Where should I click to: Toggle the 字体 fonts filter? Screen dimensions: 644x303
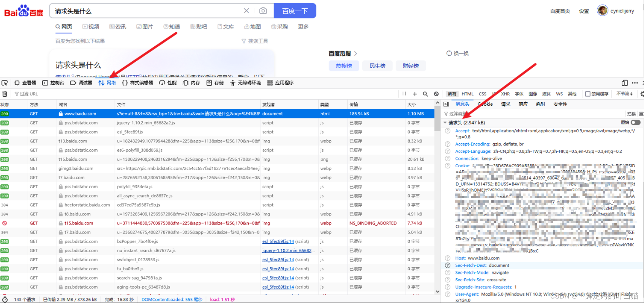pos(519,94)
